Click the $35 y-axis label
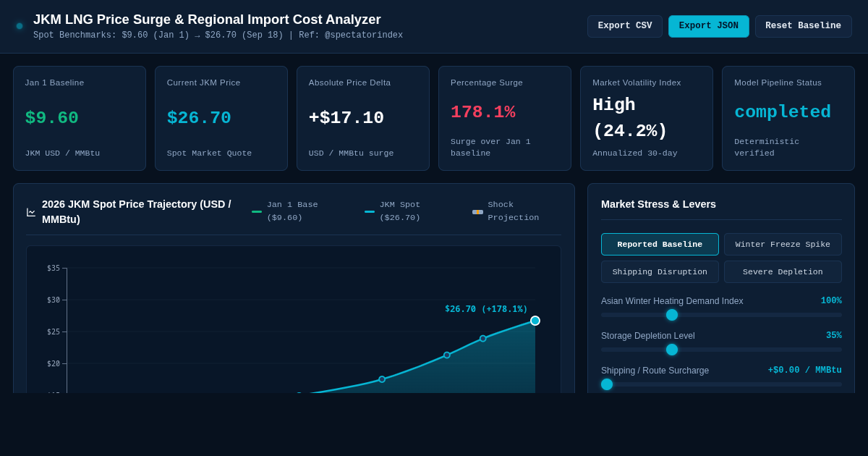868x456 pixels. [x=54, y=268]
